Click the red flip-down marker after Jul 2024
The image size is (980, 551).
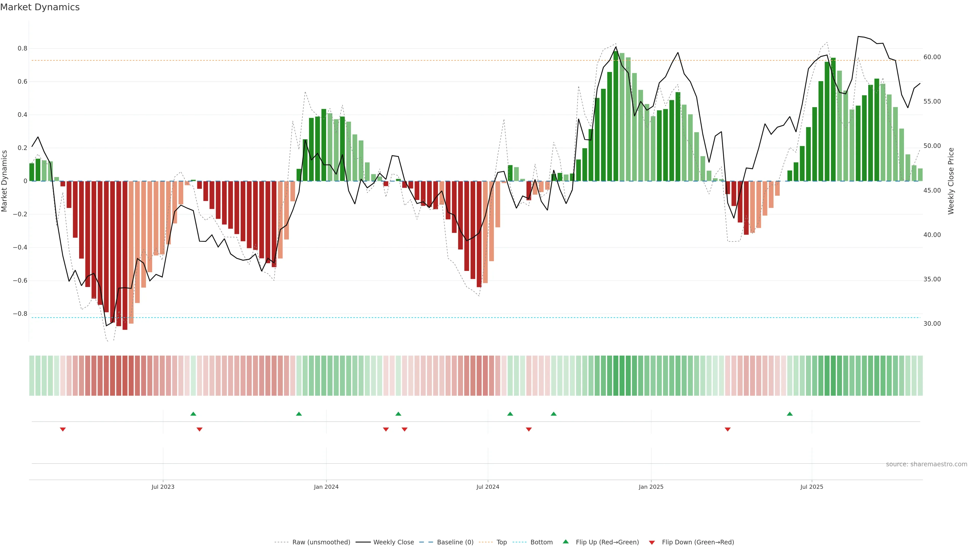coord(529,429)
